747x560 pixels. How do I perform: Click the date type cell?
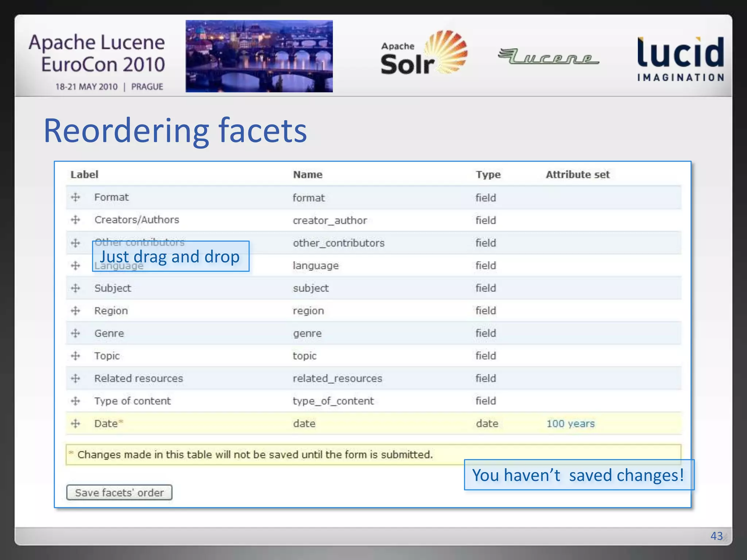coord(487,424)
